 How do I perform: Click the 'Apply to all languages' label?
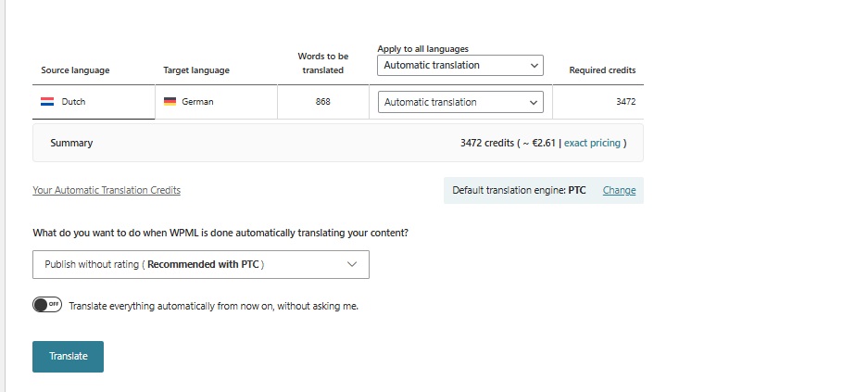(422, 49)
